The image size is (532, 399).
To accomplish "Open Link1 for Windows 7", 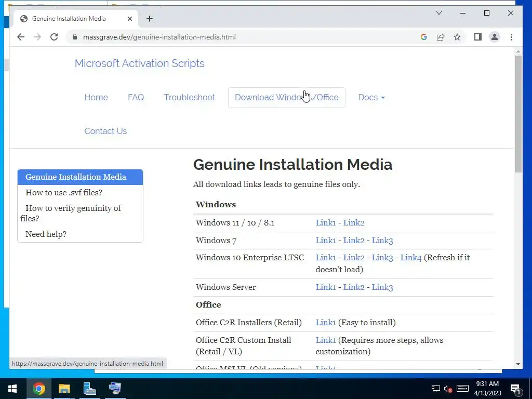I will [326, 240].
